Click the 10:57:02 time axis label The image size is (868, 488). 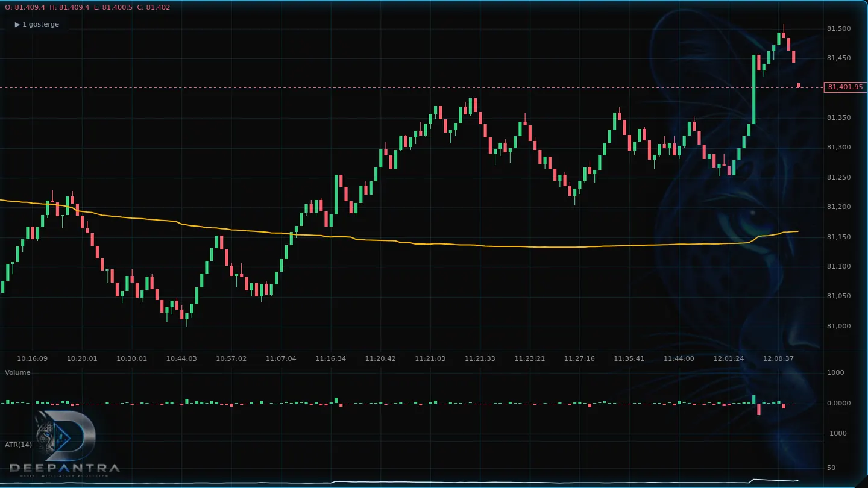tap(231, 358)
